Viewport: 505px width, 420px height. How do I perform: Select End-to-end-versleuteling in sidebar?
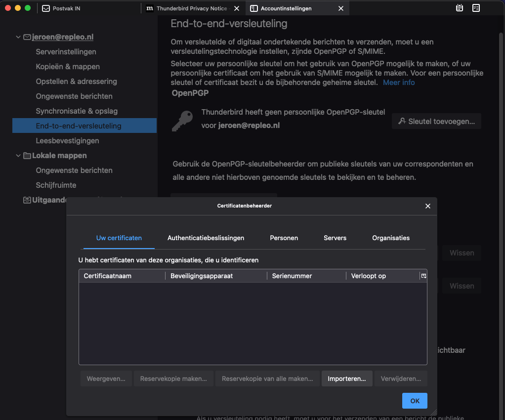pyautogui.click(x=84, y=126)
